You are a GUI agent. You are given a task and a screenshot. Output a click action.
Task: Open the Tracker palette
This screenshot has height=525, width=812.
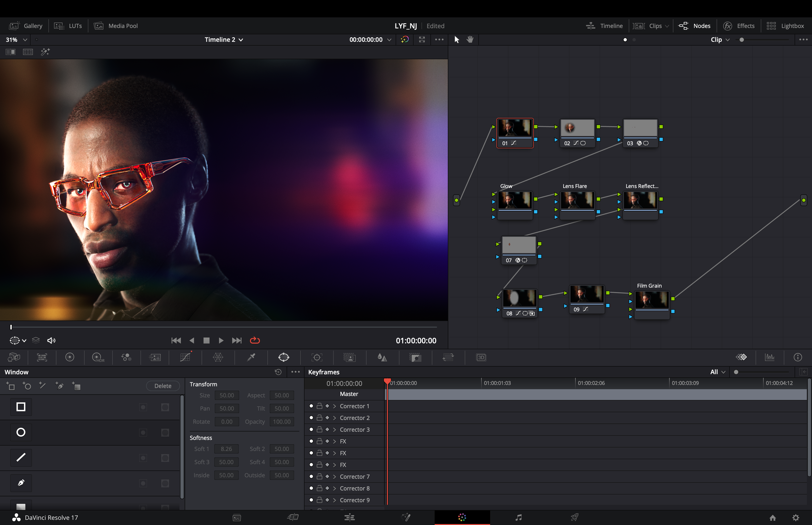(x=317, y=357)
